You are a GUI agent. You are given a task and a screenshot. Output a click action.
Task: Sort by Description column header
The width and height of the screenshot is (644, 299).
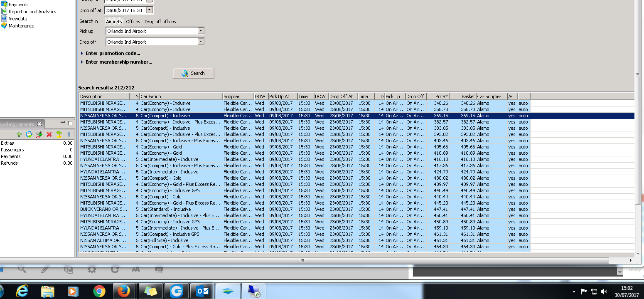104,96
